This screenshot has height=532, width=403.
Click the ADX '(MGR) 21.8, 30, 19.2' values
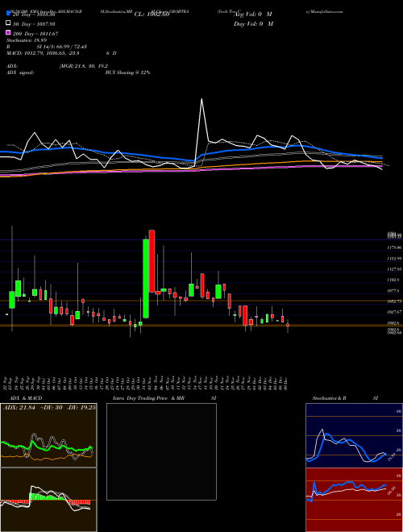point(83,66)
